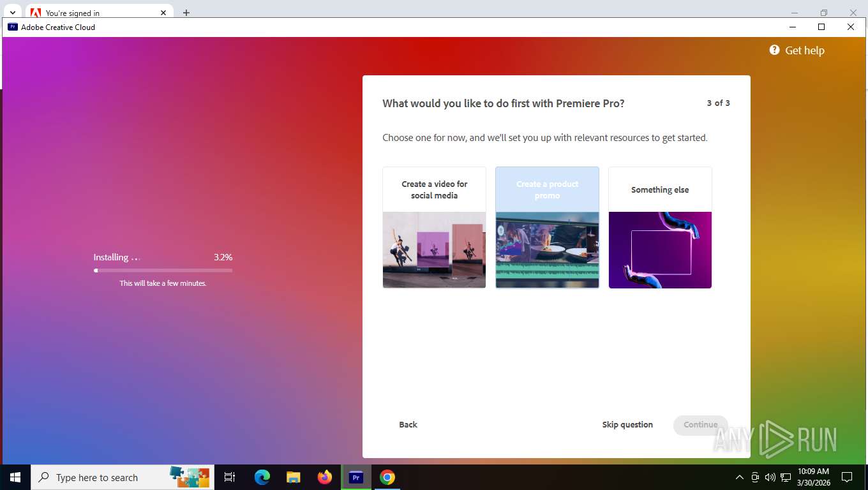This screenshot has height=490, width=868.
Task: Click the installation progress bar
Action: click(163, 271)
